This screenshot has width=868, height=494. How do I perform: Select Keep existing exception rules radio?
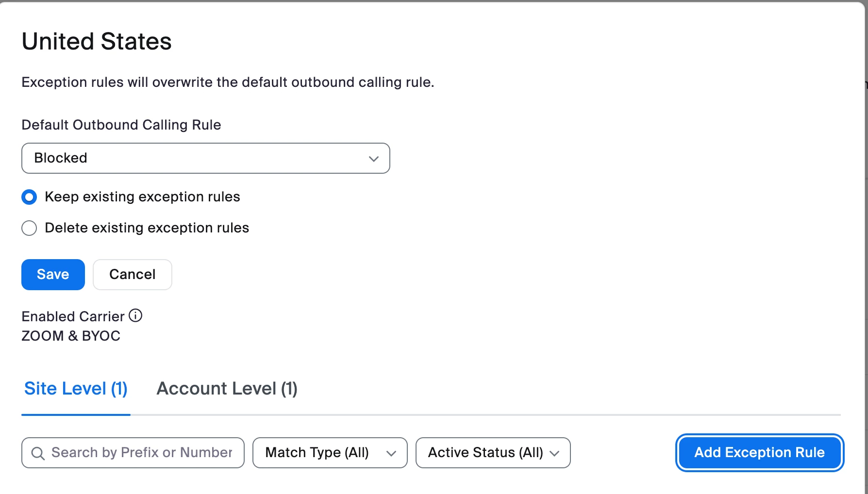(29, 197)
